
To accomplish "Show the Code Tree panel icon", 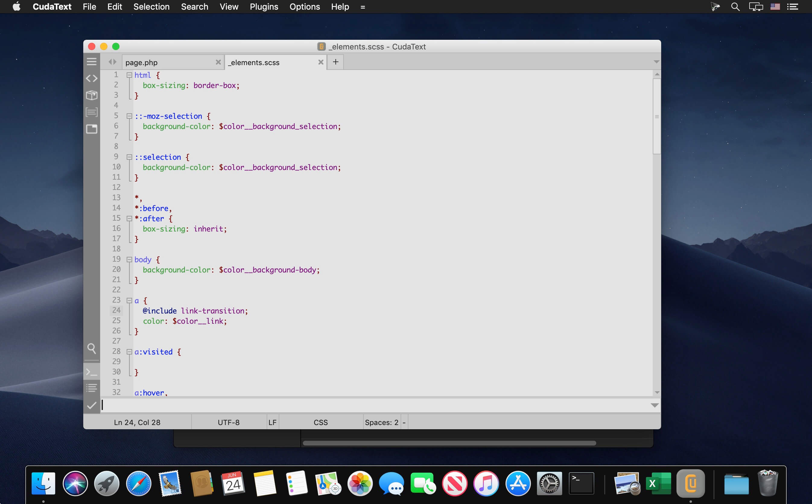I will tap(91, 78).
